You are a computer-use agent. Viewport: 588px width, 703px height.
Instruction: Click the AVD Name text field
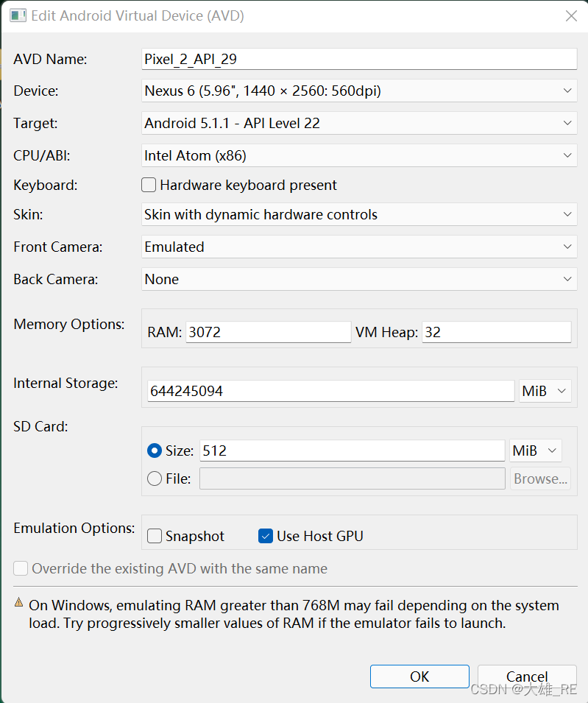tap(359, 59)
